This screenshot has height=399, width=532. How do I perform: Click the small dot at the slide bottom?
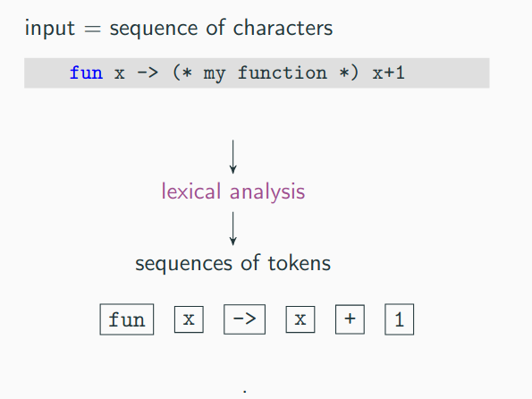pos(245,392)
